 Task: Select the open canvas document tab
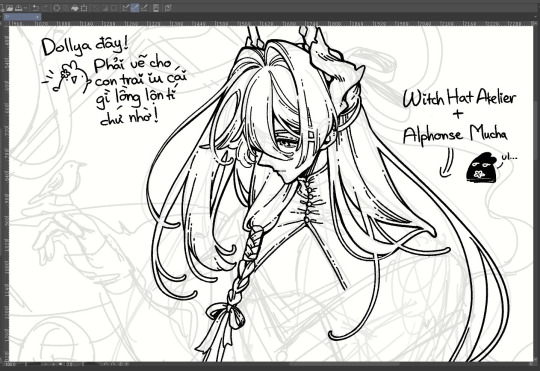22,17
